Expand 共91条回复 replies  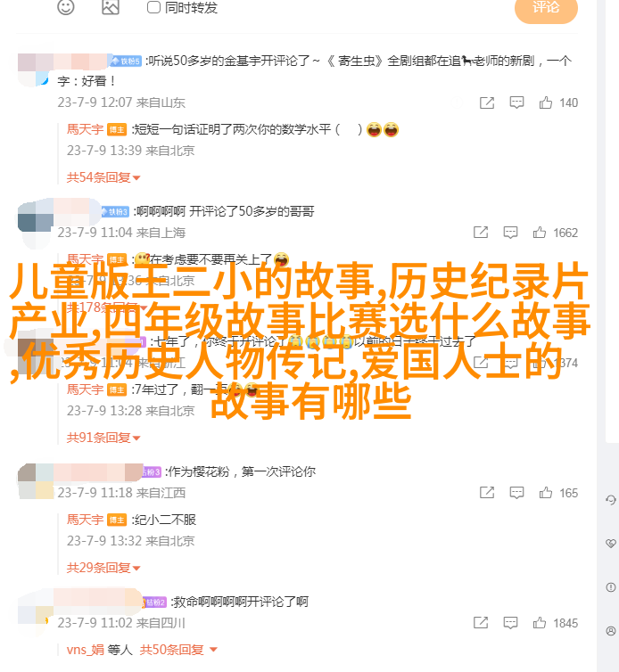[x=103, y=438]
